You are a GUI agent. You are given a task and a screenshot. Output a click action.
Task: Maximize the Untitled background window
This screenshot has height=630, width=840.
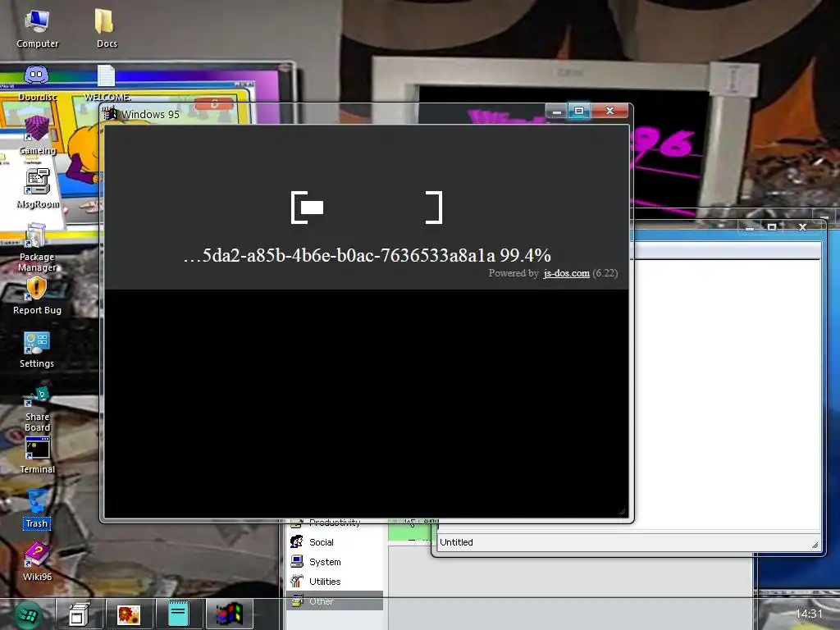[x=771, y=227]
